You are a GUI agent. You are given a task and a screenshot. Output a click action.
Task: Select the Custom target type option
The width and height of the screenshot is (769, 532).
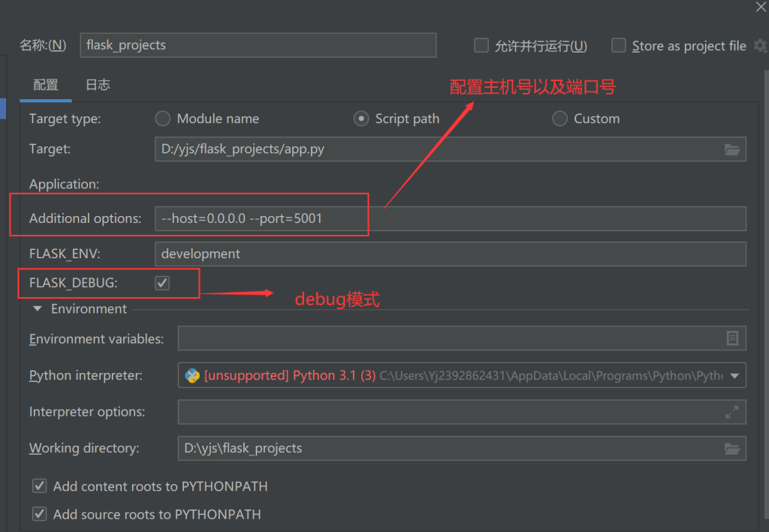point(559,119)
